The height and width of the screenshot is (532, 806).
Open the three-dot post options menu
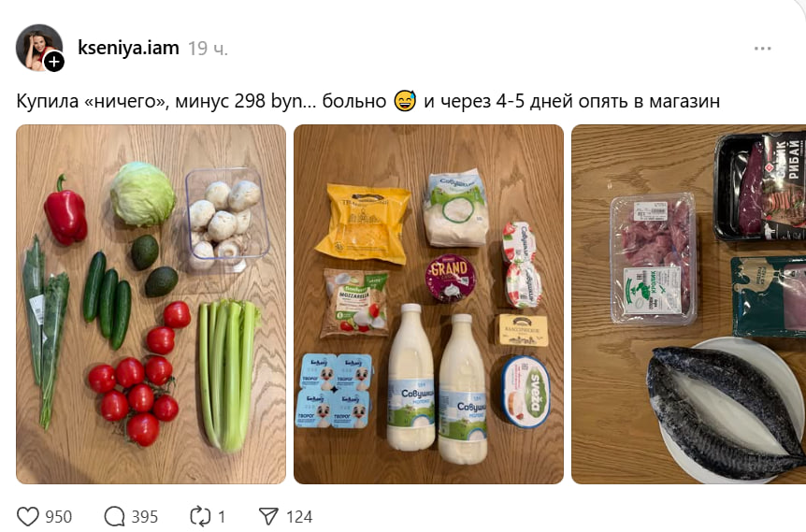762,49
